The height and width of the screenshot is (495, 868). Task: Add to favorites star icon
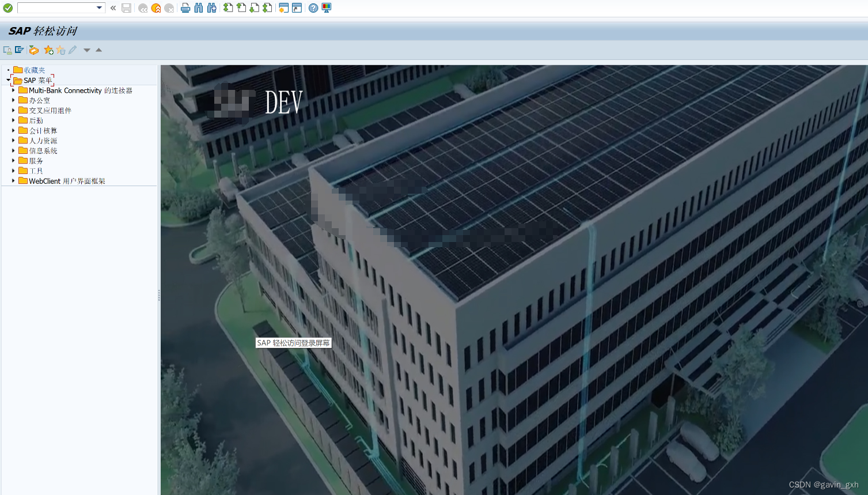[49, 50]
